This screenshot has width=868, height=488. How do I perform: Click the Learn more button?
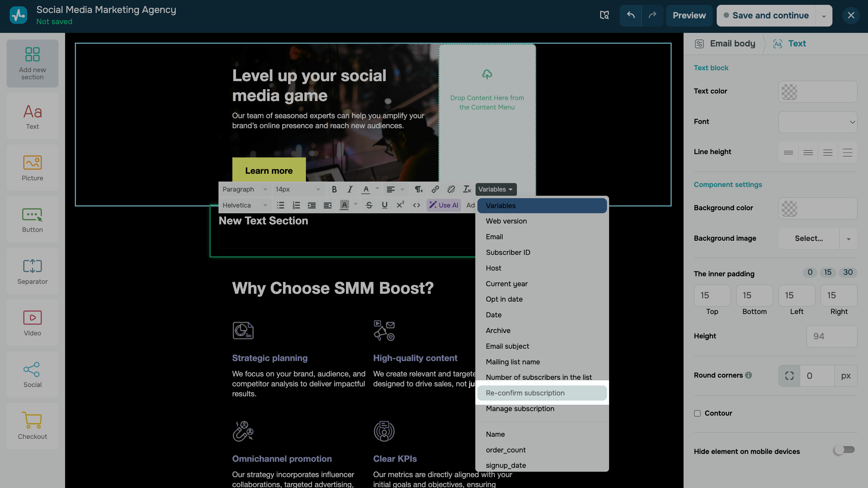[269, 170]
